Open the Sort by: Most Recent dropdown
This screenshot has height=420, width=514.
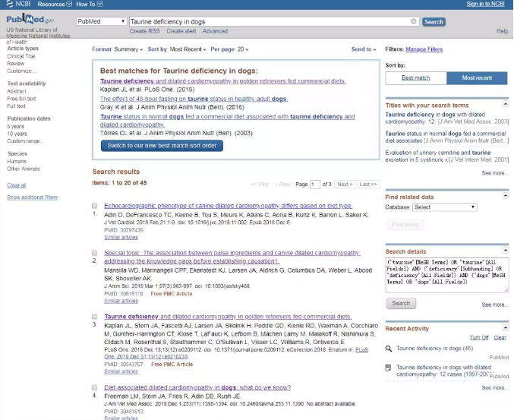(x=177, y=49)
